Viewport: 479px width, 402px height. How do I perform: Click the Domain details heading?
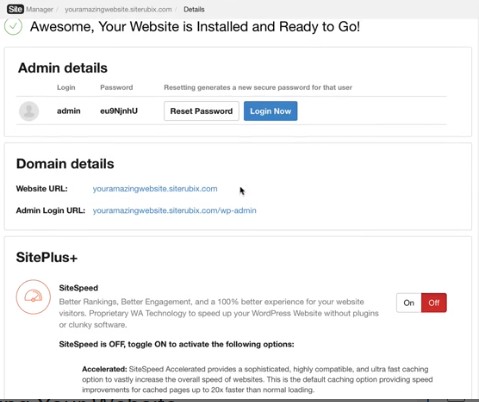coord(65,164)
